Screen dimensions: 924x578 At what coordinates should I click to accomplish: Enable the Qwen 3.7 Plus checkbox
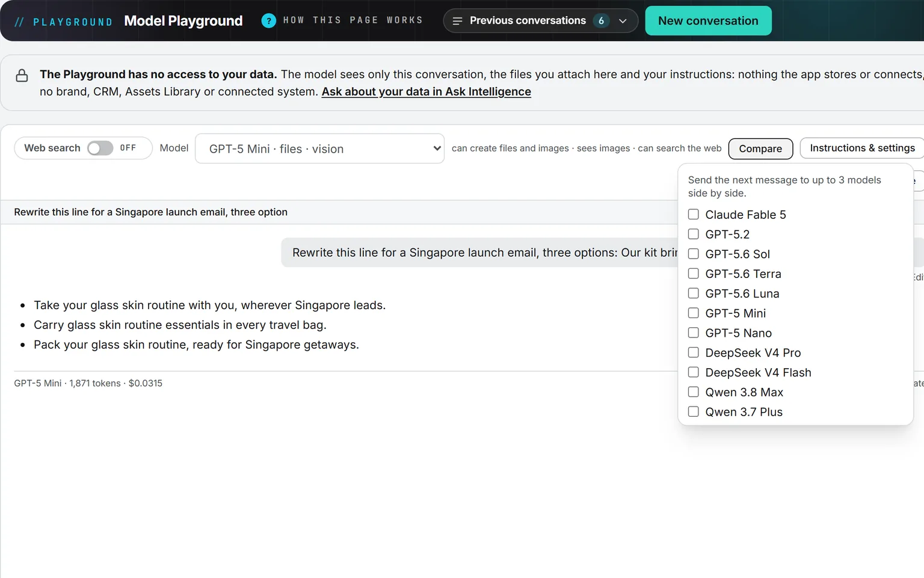tap(694, 412)
